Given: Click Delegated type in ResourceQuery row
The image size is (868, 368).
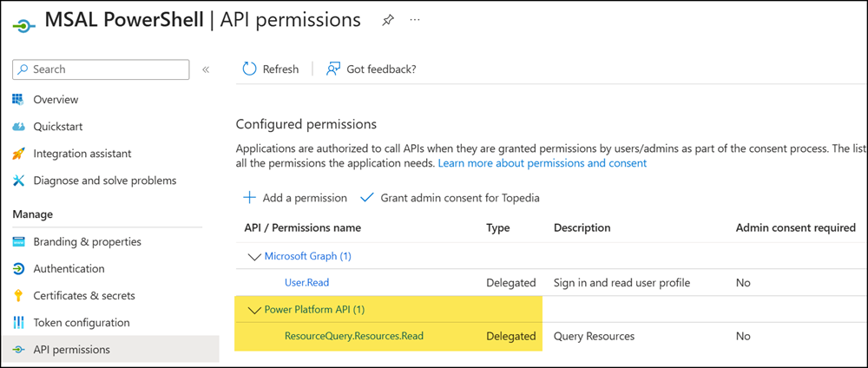Looking at the screenshot, I should 511,337.
